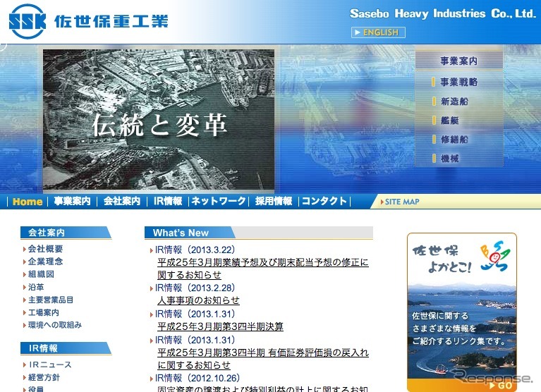Open コンタクト in the navigation bar
Screen dimensions: 541x392
click(x=324, y=201)
